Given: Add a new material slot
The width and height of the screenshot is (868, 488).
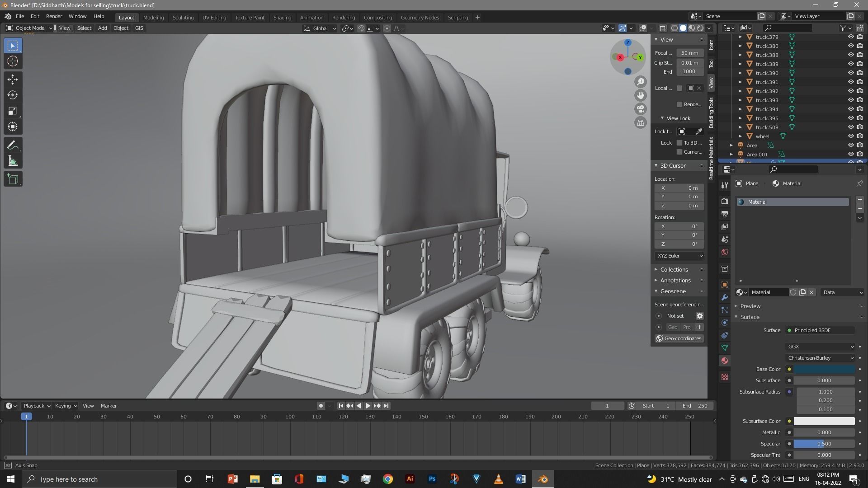Looking at the screenshot, I should tap(859, 200).
